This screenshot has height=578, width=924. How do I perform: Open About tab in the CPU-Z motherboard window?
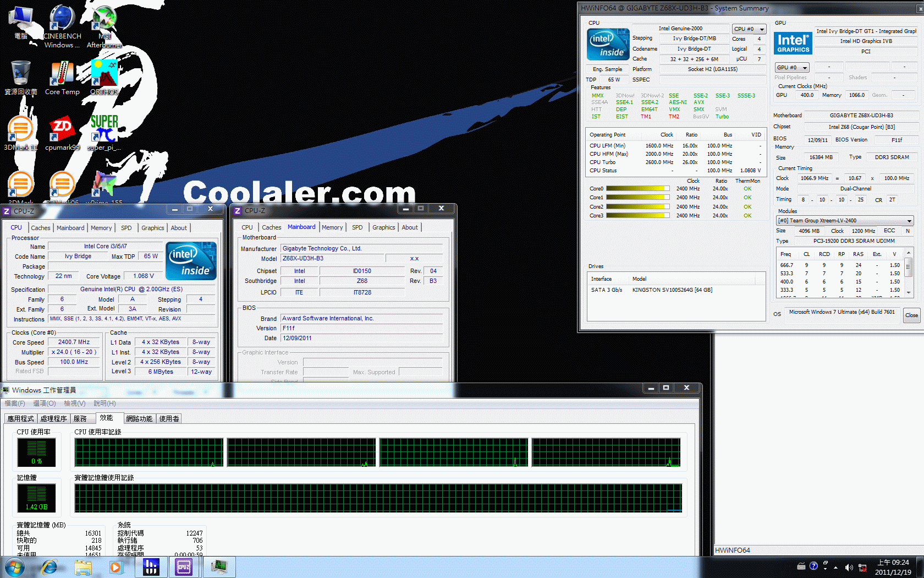410,227
